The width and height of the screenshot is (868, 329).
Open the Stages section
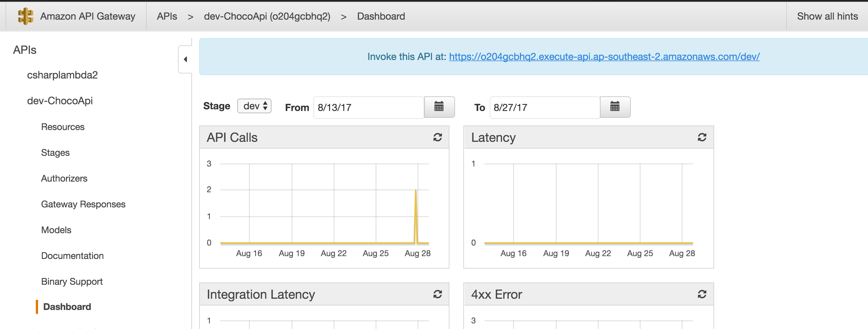[55, 153]
